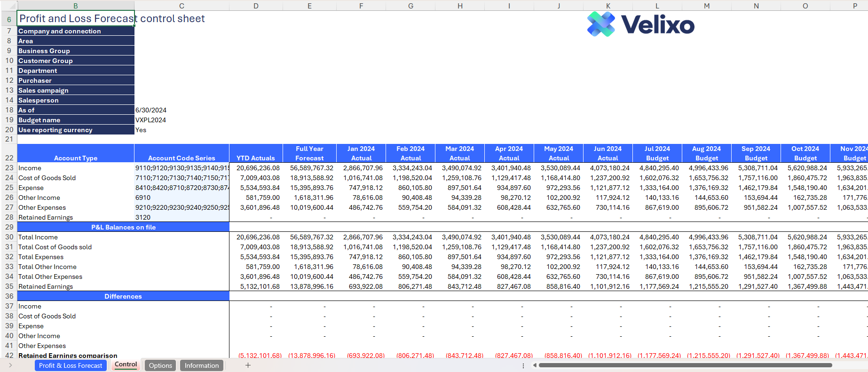Add a new sheet with plus icon

click(248, 365)
